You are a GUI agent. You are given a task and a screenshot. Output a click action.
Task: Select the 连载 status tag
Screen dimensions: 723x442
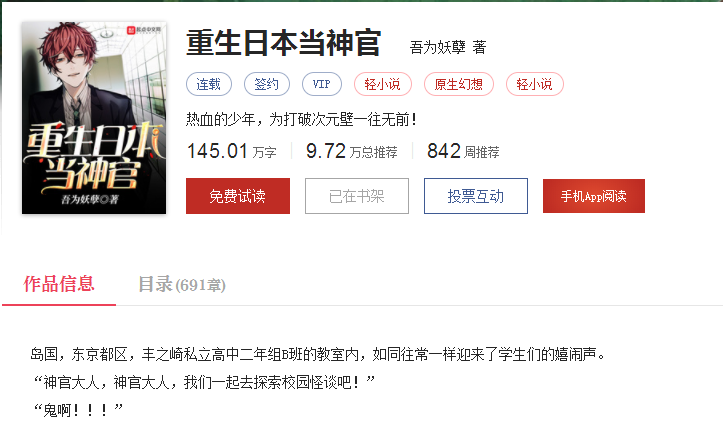[x=209, y=84]
